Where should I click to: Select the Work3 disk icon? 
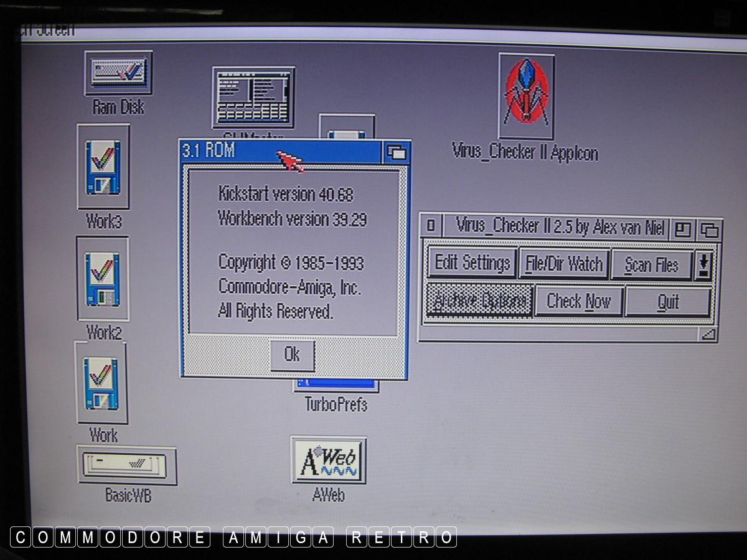(103, 167)
